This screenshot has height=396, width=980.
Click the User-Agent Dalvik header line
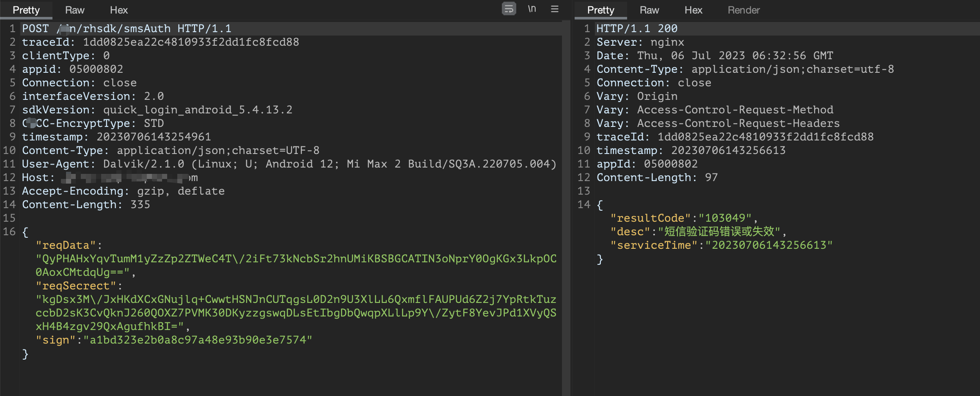coord(289,164)
